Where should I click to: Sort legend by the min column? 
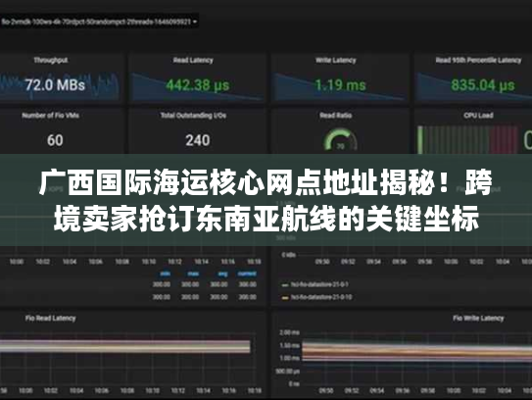[x=166, y=274]
